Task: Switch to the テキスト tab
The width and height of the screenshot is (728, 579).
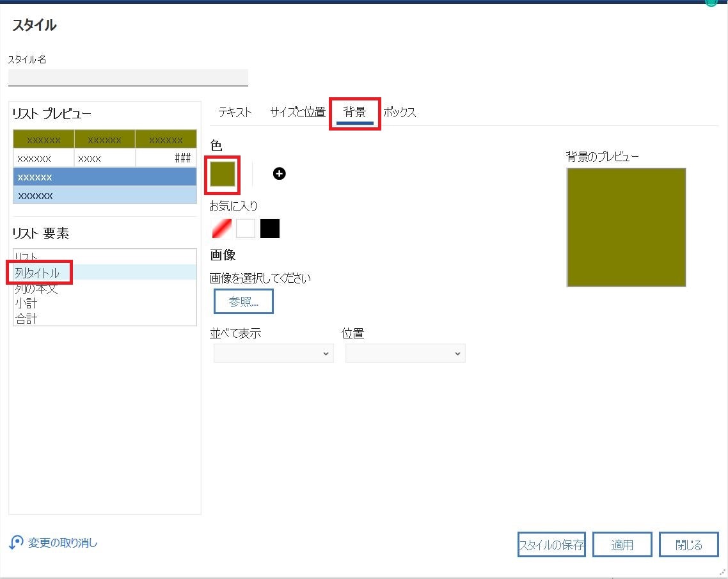Action: tap(235, 112)
